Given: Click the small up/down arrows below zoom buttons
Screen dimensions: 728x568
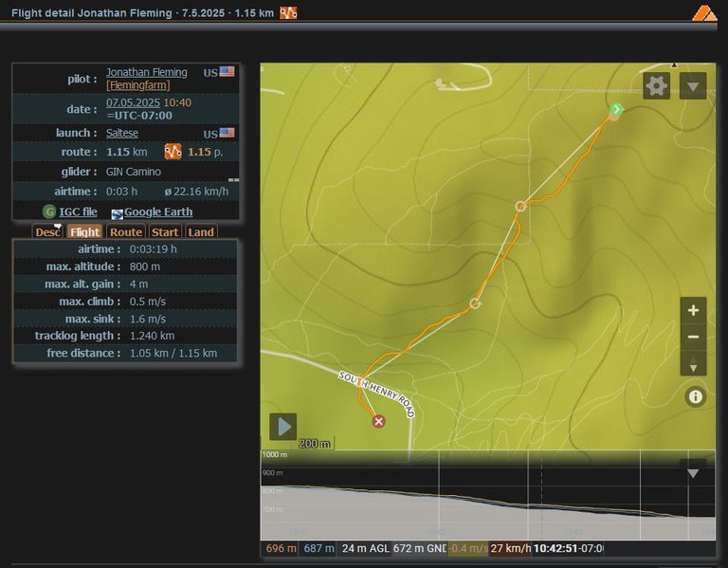Looking at the screenshot, I should [x=693, y=363].
